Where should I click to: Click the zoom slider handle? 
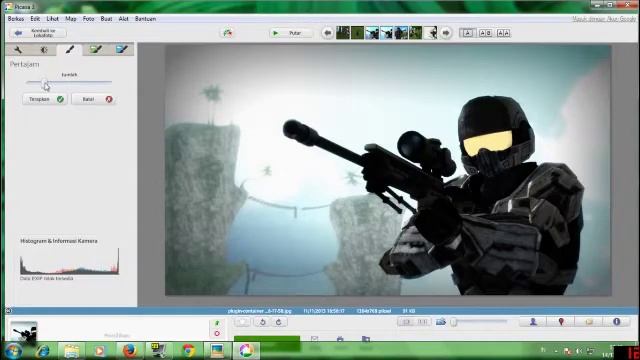point(454,322)
